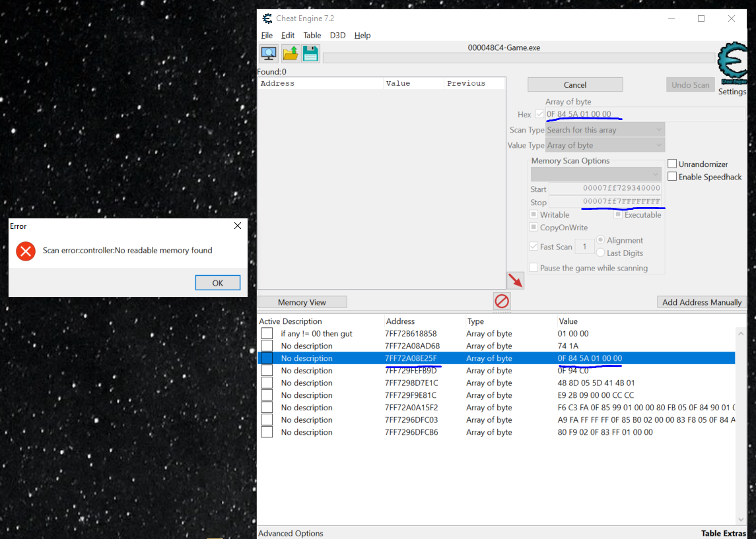Open the Table menu
Screen dimensions: 756x539
tap(312, 35)
